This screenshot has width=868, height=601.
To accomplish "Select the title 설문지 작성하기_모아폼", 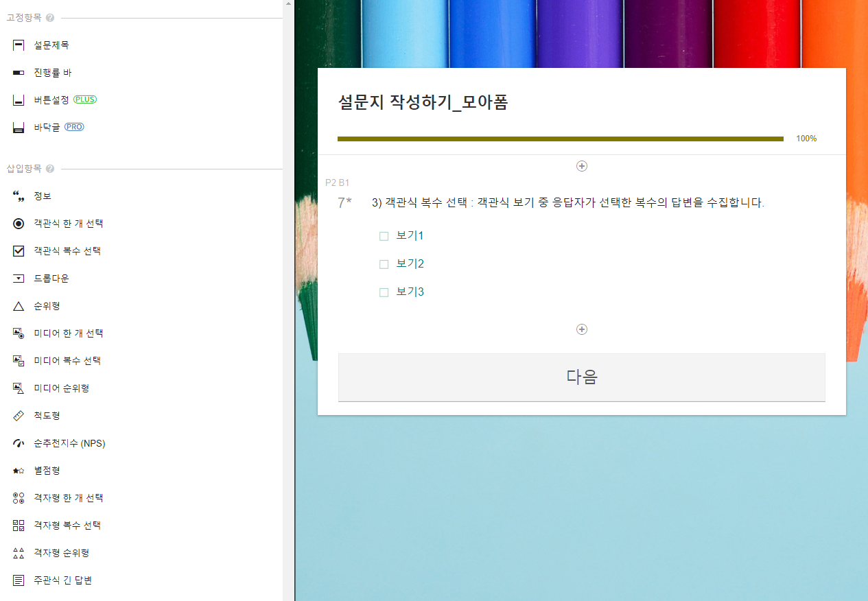I will point(423,103).
